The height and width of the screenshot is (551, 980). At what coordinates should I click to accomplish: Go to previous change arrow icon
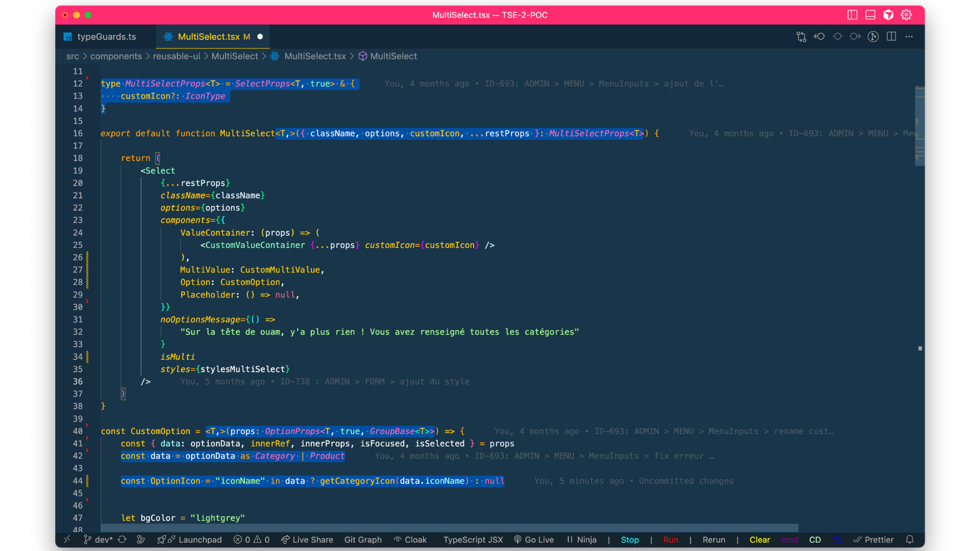[x=819, y=37]
